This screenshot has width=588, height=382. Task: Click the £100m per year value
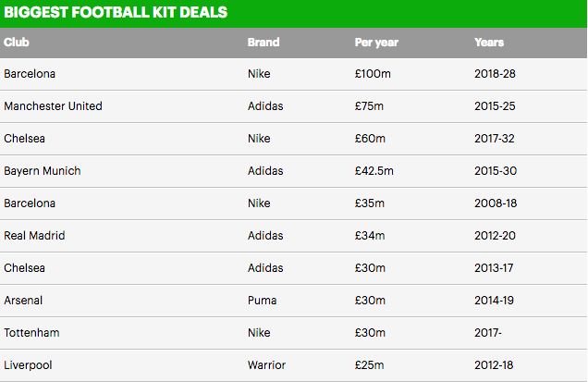coord(373,74)
